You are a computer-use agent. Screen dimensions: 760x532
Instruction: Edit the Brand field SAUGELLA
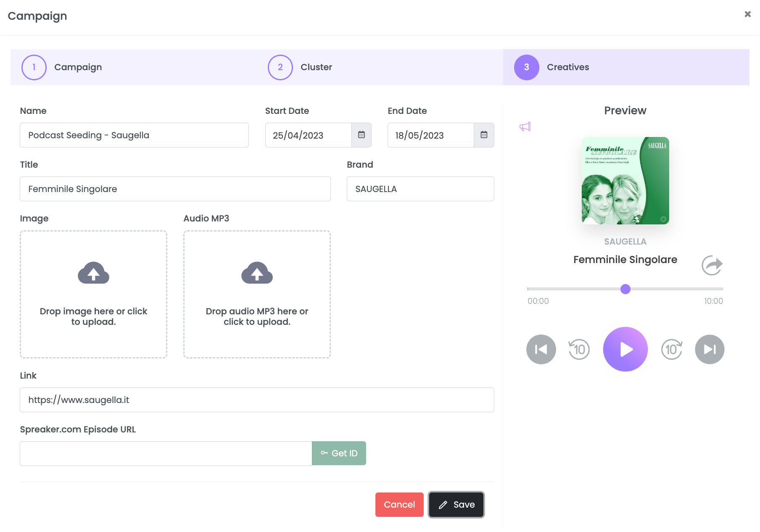420,189
